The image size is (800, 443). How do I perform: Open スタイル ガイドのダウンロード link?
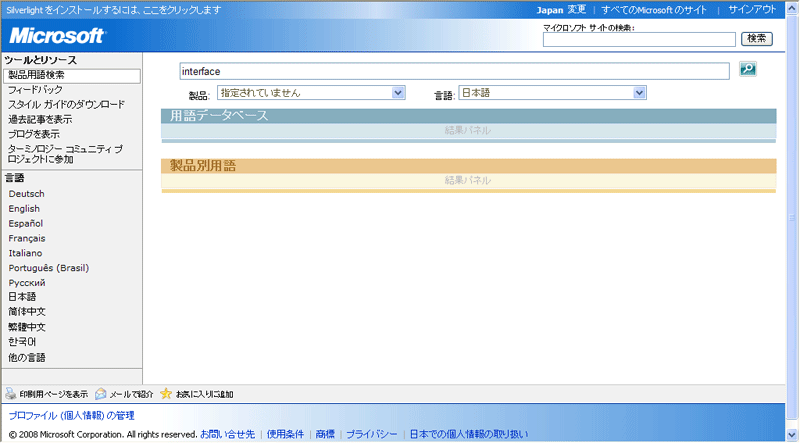(x=66, y=105)
